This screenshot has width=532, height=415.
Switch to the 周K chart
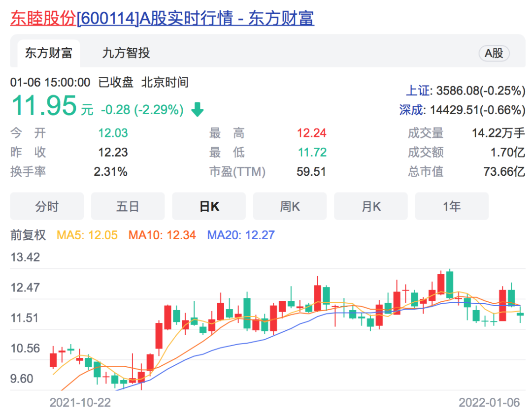(x=290, y=206)
